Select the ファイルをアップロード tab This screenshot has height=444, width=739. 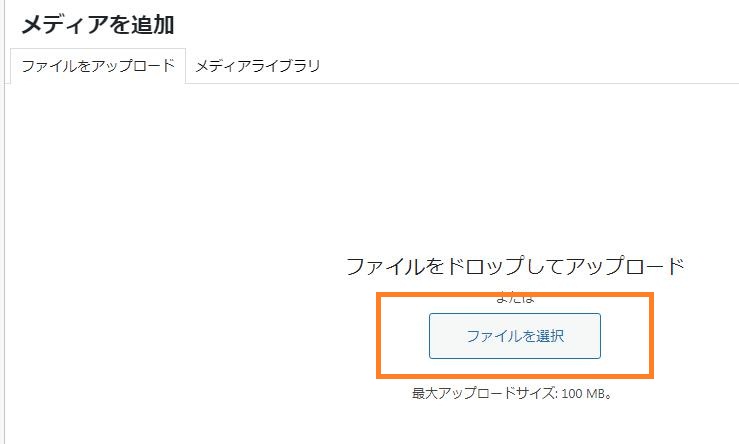tap(98, 66)
